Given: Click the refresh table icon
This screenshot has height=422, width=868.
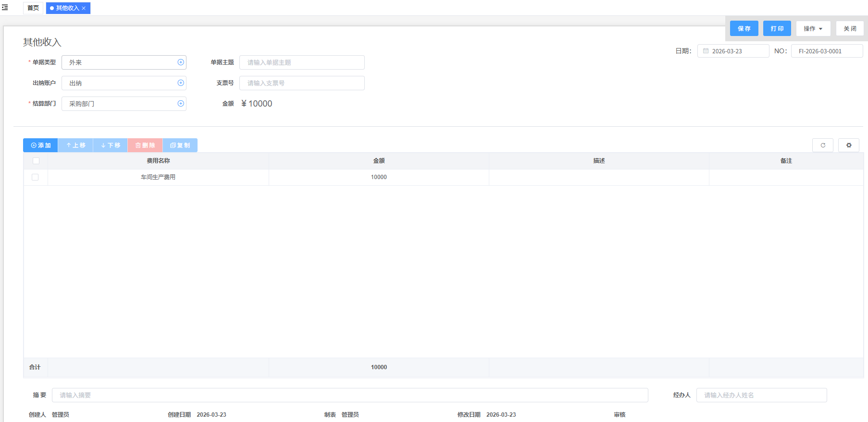Looking at the screenshot, I should pyautogui.click(x=822, y=145).
